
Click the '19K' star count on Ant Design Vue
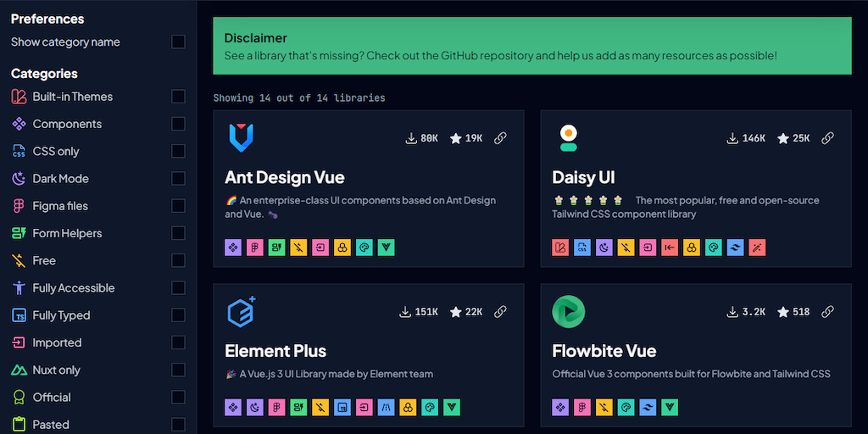click(x=474, y=138)
